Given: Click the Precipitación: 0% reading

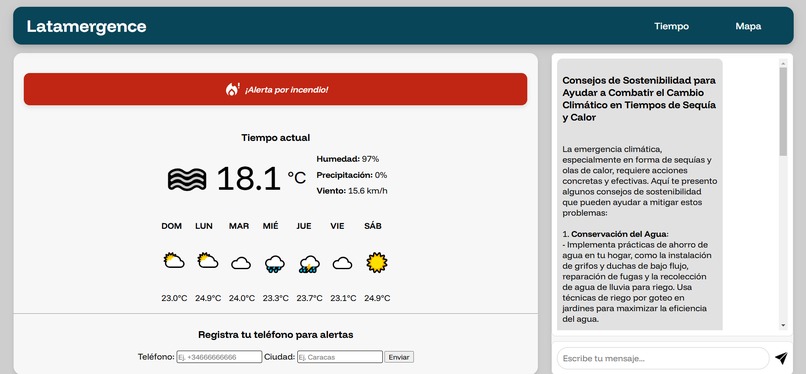Looking at the screenshot, I should tap(352, 175).
